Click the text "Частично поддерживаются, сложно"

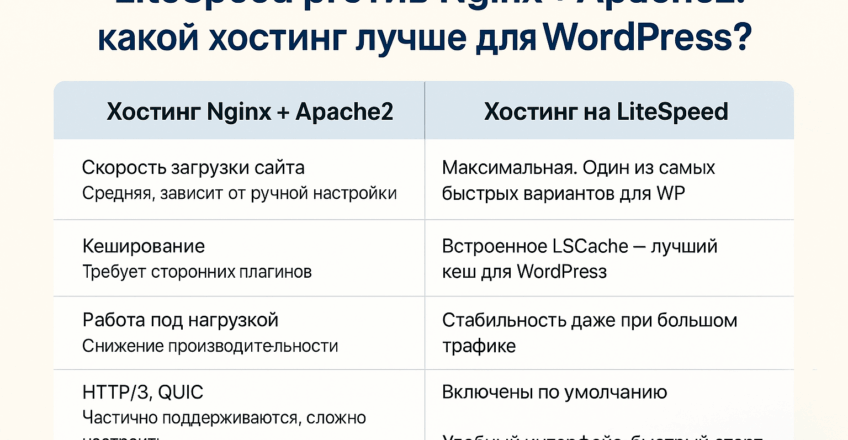pos(224,418)
